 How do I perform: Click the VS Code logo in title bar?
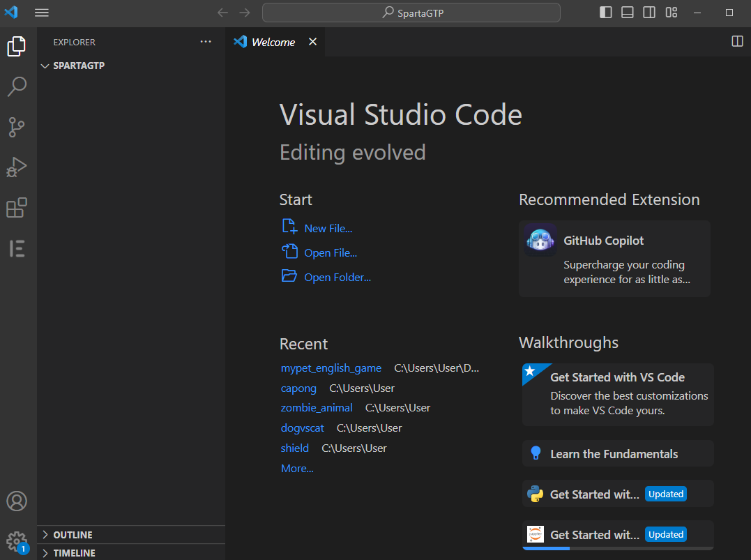coord(11,12)
